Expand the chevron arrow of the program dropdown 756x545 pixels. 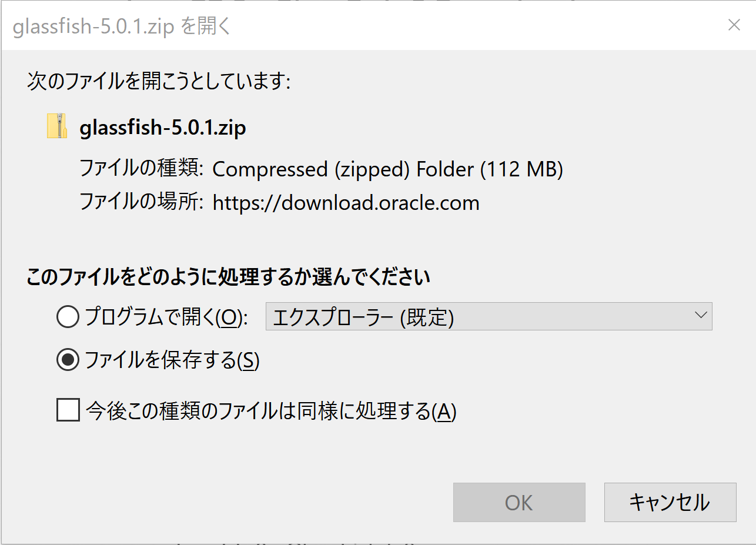[x=700, y=315]
